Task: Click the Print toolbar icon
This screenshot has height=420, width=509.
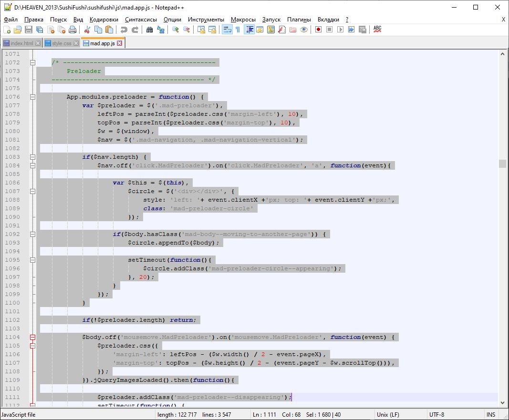Action: pos(73,30)
